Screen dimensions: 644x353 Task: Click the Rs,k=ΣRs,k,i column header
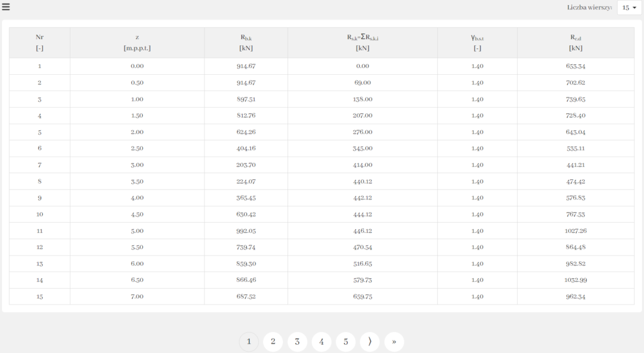tap(362, 42)
